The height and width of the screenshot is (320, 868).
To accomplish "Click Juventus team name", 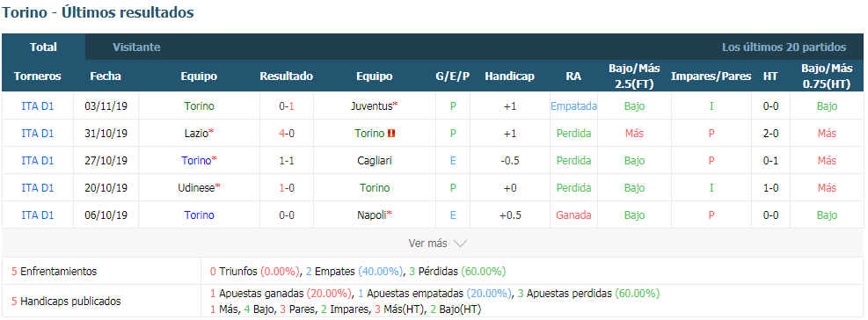I will [371, 106].
